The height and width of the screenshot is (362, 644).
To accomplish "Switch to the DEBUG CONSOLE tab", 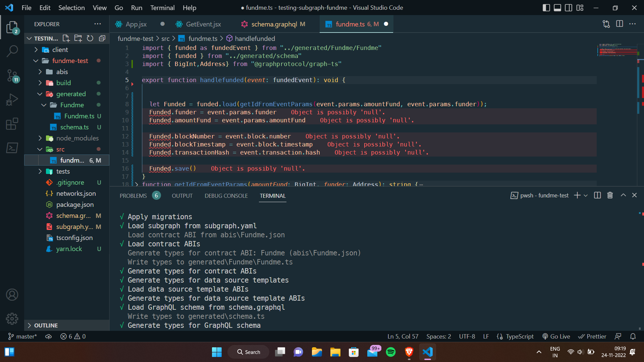I will pyautogui.click(x=226, y=195).
